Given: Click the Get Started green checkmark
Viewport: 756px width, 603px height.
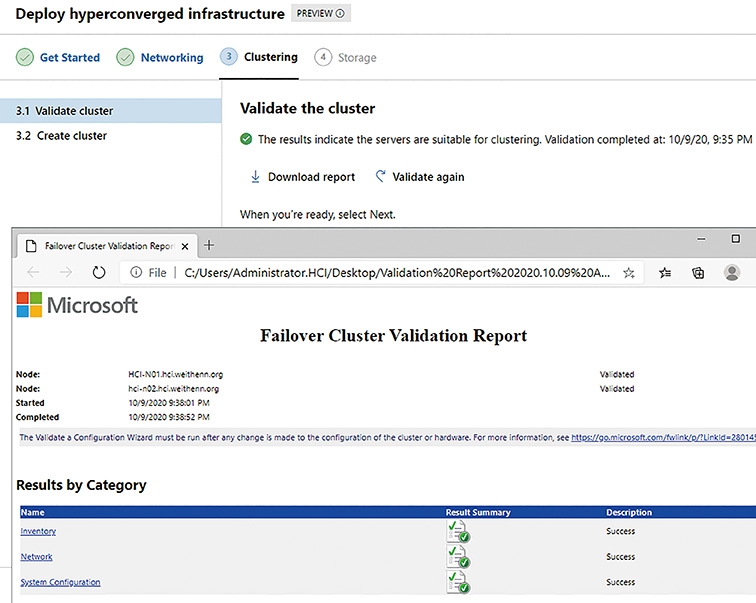Looking at the screenshot, I should (25, 57).
